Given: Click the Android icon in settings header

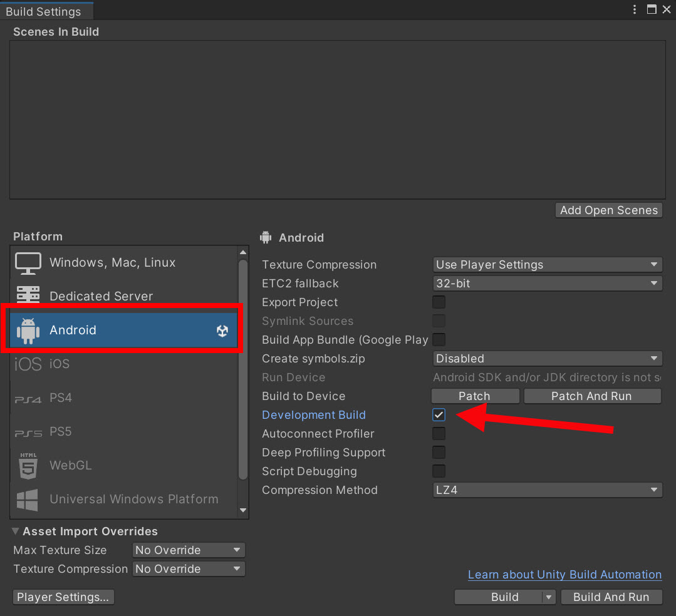Looking at the screenshot, I should click(x=266, y=237).
